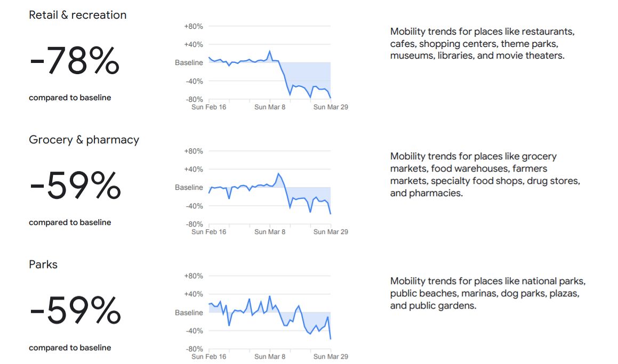Click "compared to baseline" under -78%
618x364 pixels.
[70, 98]
